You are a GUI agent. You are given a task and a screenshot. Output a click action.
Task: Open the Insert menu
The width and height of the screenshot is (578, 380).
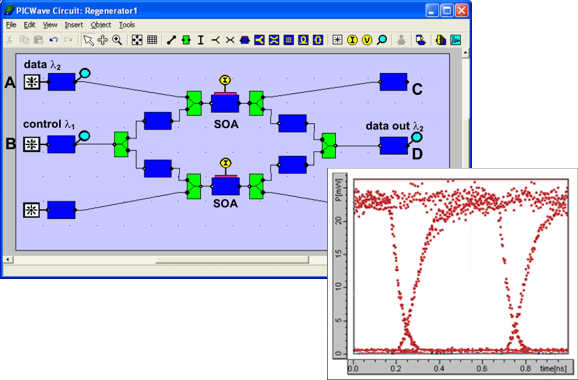[74, 25]
